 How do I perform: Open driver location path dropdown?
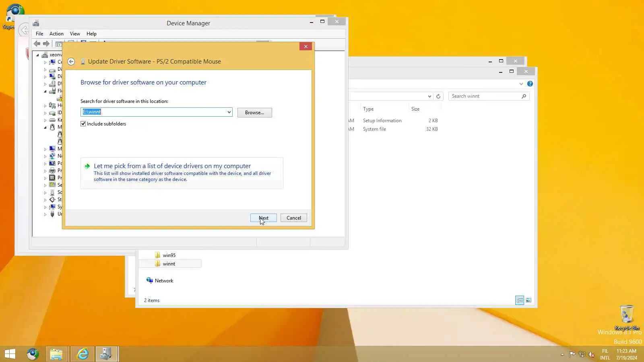click(229, 112)
